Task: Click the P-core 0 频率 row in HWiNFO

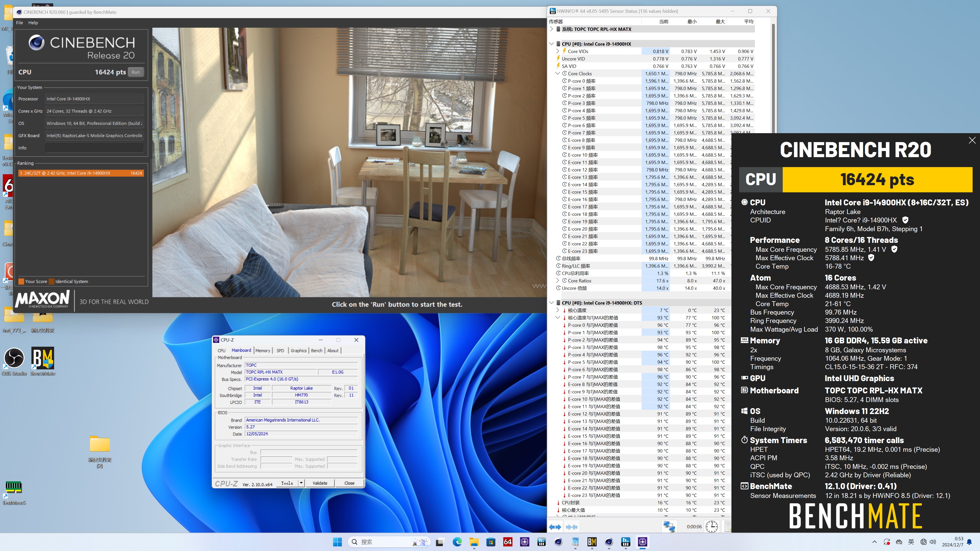Action: [x=651, y=81]
